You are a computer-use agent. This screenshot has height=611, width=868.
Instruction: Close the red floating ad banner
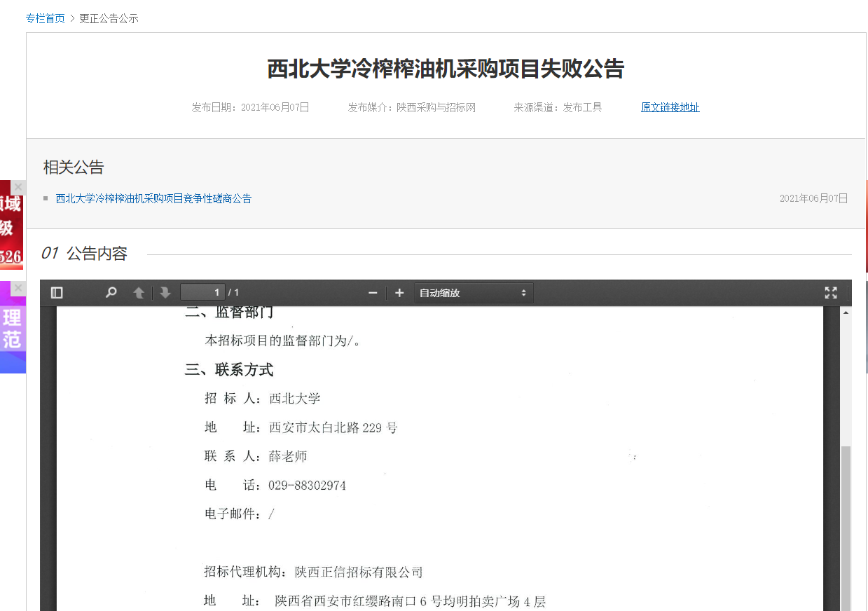coord(18,187)
